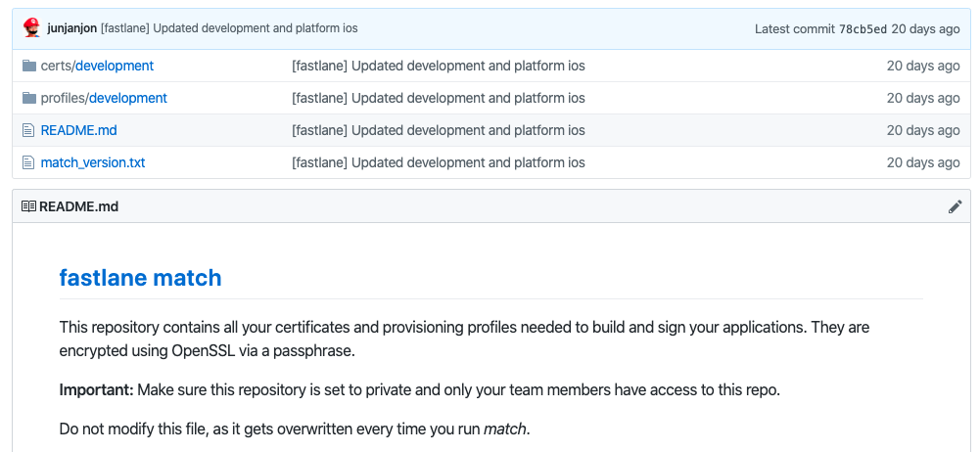Image resolution: width=980 pixels, height=452 pixels.
Task: Open commit message in the match_version.txt row
Action: [x=438, y=162]
